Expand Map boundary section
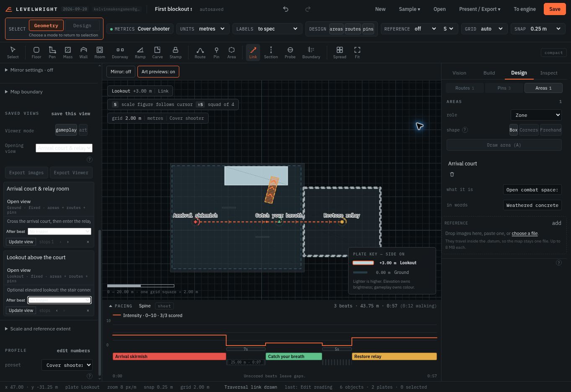 pyautogui.click(x=24, y=92)
